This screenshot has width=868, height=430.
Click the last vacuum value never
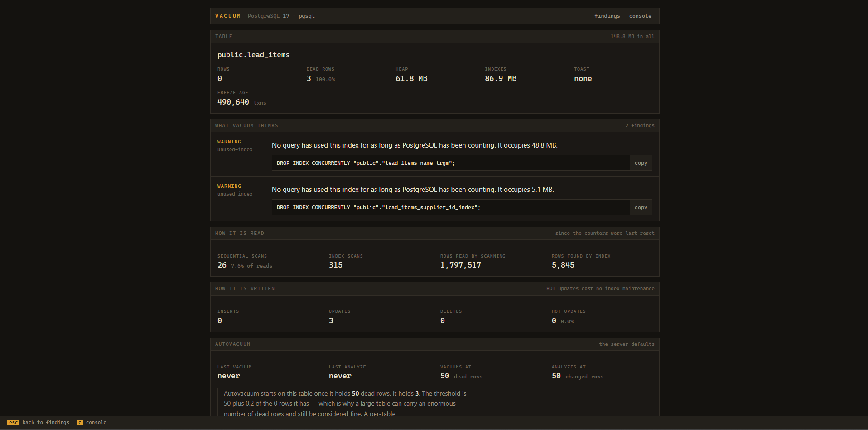229,376
